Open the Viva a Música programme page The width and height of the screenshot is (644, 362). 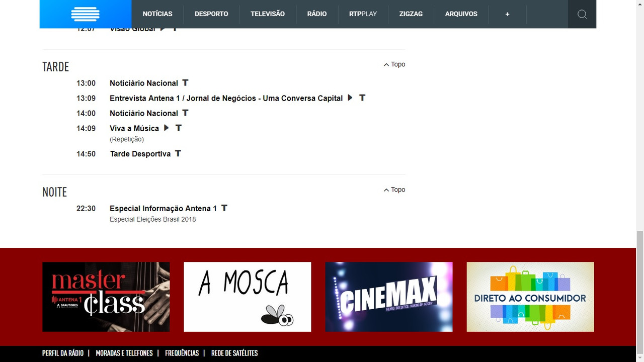134,128
